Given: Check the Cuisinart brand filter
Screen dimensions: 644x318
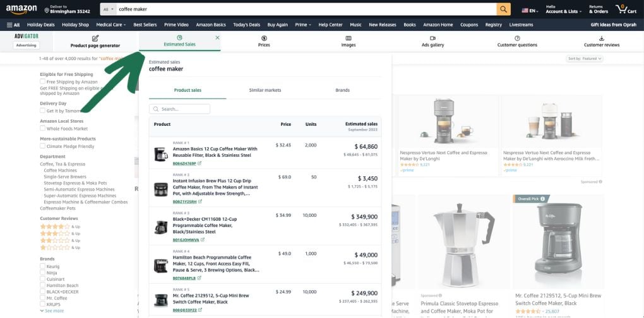Looking at the screenshot, I should (x=43, y=279).
